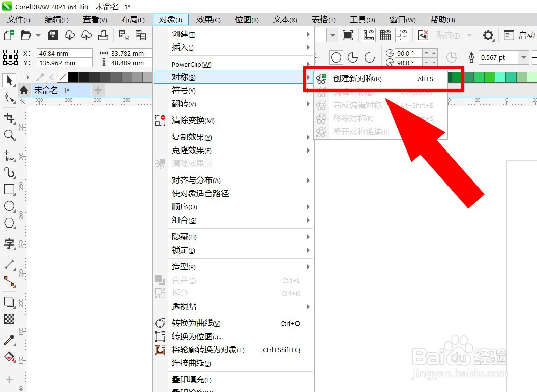Choose 创建新对称 from the submenu

[381, 79]
